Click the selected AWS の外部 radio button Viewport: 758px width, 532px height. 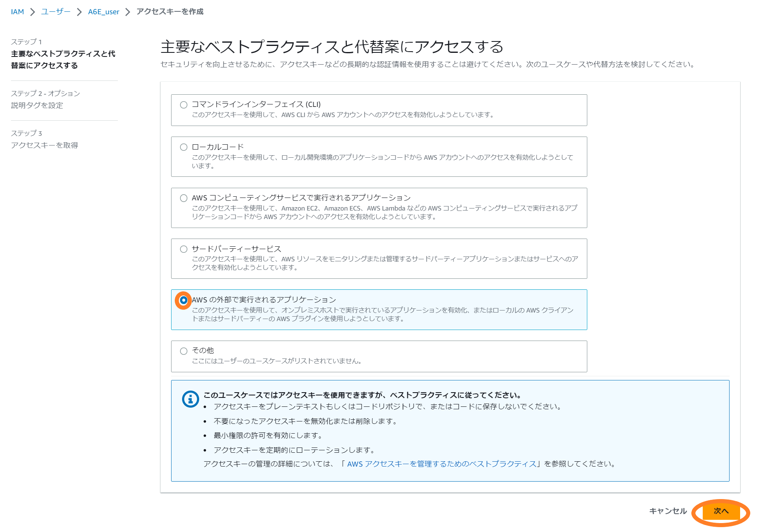(184, 300)
